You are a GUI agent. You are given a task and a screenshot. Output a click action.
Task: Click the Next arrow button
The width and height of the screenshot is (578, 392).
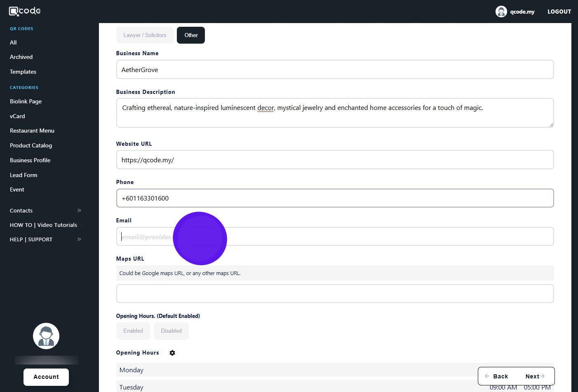(x=535, y=376)
